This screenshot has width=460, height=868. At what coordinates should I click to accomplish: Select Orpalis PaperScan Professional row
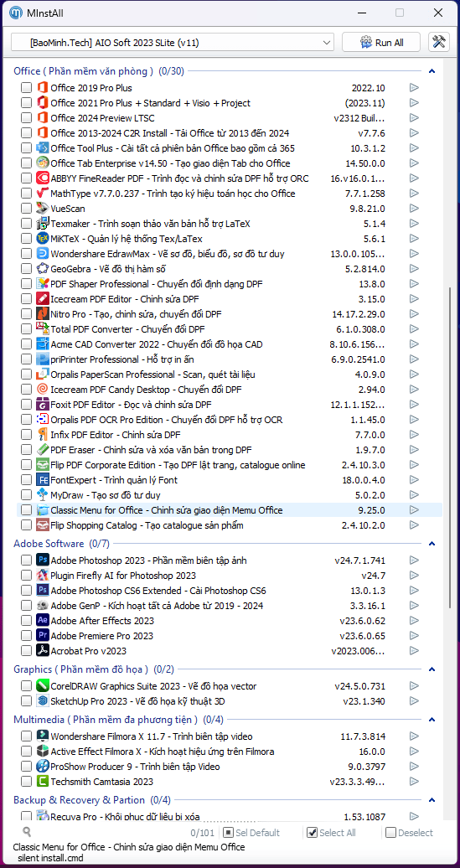(x=152, y=375)
